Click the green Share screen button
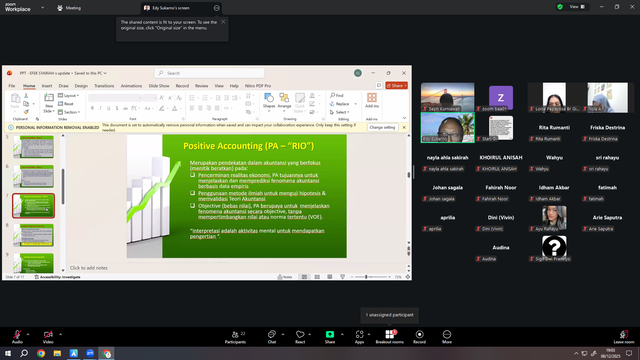This screenshot has height=360, width=640. [330, 337]
